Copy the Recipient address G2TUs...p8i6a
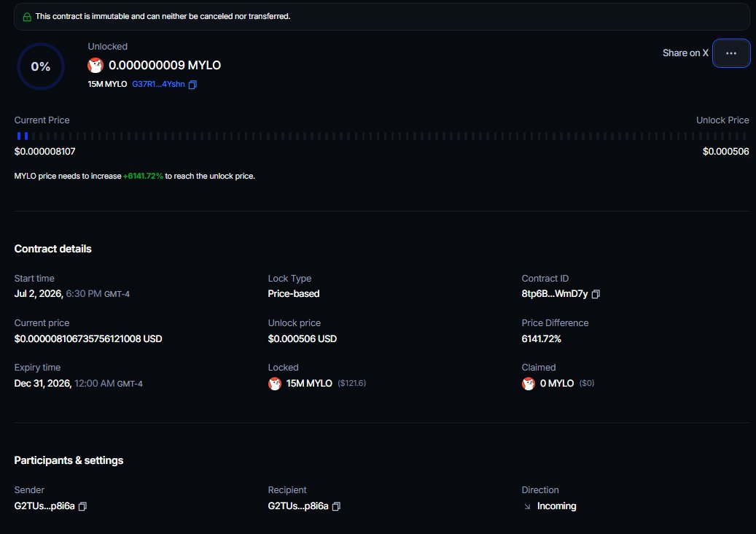Image resolution: width=756 pixels, height=534 pixels. click(x=336, y=506)
